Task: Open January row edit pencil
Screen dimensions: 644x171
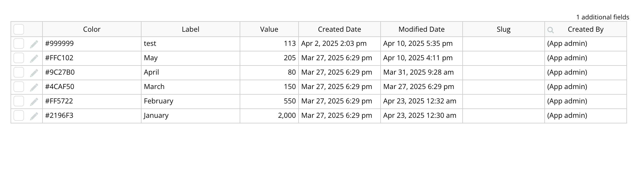Action: [x=34, y=116]
